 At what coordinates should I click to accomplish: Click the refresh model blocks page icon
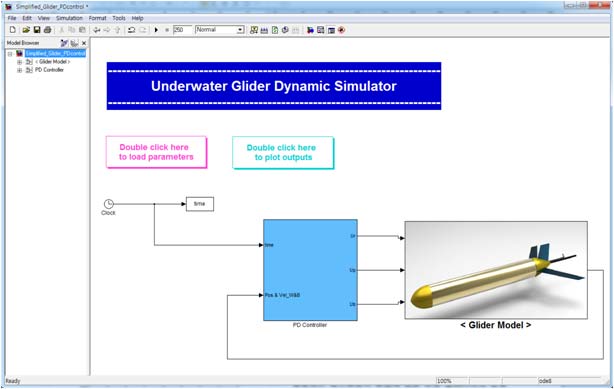275,30
